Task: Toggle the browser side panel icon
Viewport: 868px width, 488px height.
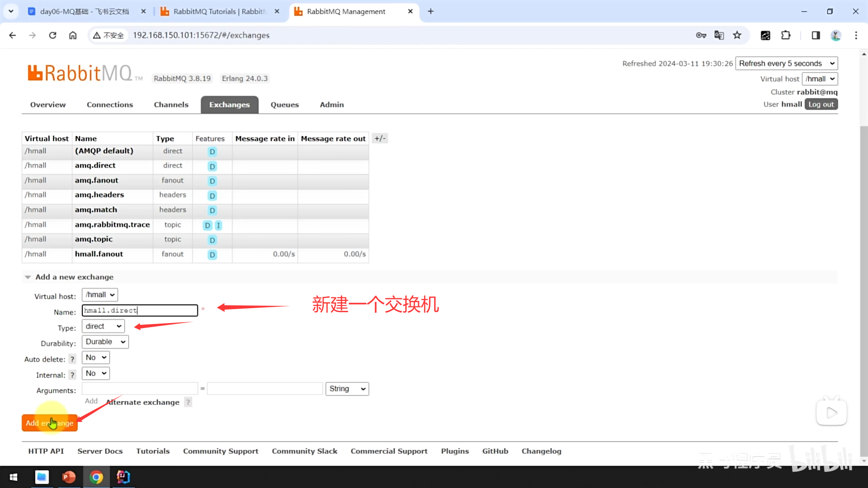Action: pos(816,35)
